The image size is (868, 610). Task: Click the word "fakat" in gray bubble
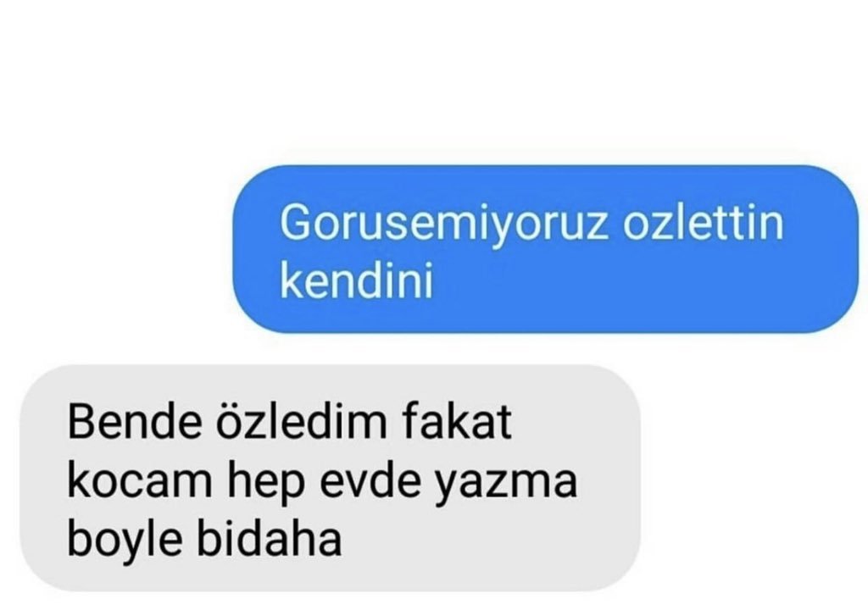(x=456, y=422)
